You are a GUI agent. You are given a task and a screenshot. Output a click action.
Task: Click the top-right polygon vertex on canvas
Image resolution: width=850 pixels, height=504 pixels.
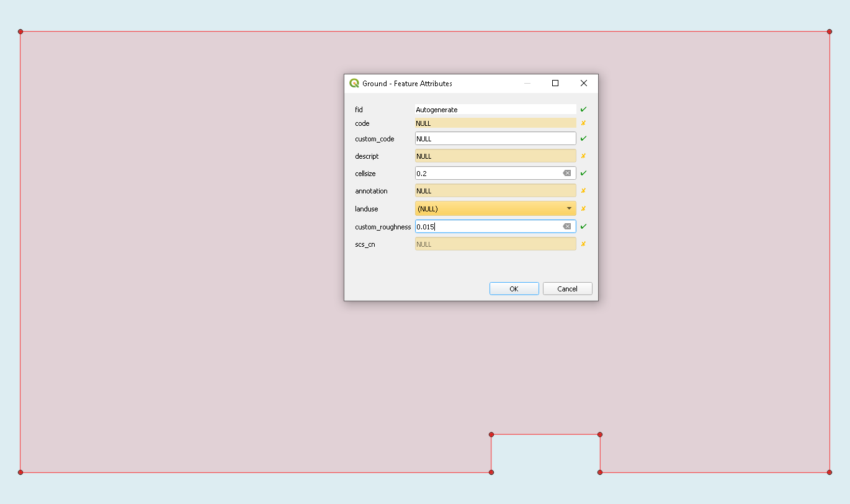pos(830,32)
